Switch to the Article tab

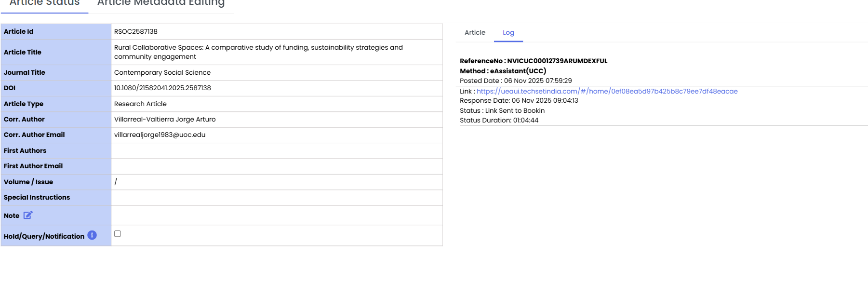pos(475,32)
